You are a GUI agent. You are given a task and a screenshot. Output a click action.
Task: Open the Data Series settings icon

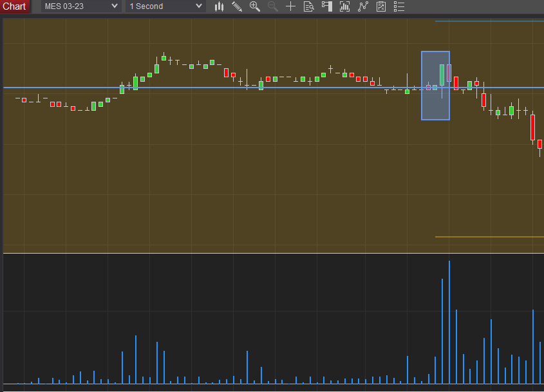tap(344, 6)
